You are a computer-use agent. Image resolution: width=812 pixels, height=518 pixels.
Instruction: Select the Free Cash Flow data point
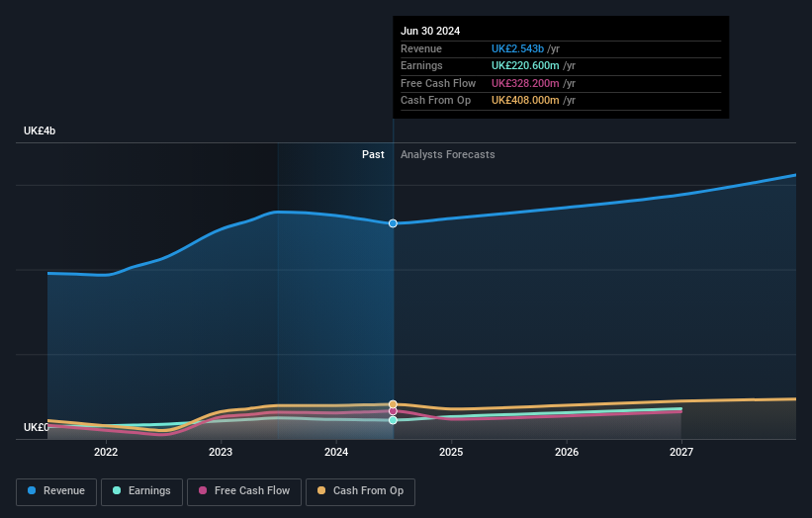(393, 411)
